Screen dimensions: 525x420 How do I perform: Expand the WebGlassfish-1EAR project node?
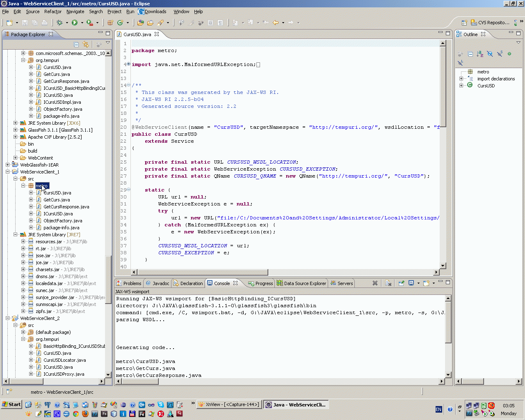8,165
